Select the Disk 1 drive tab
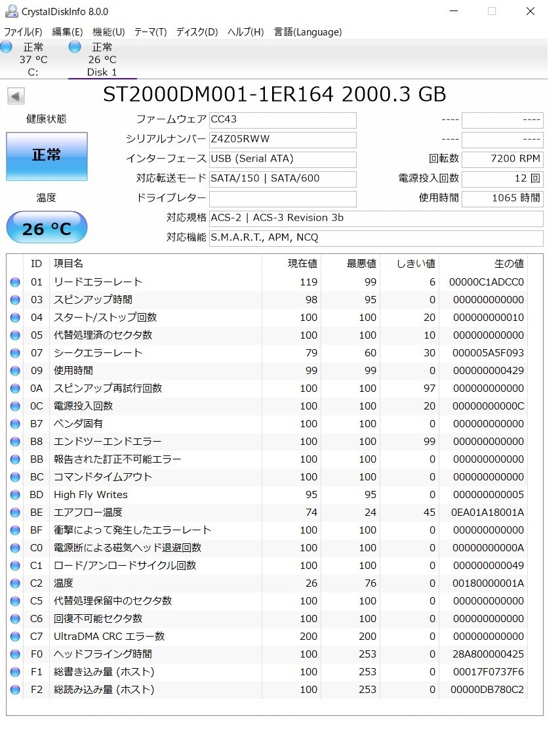The image size is (560, 735). pos(102,59)
